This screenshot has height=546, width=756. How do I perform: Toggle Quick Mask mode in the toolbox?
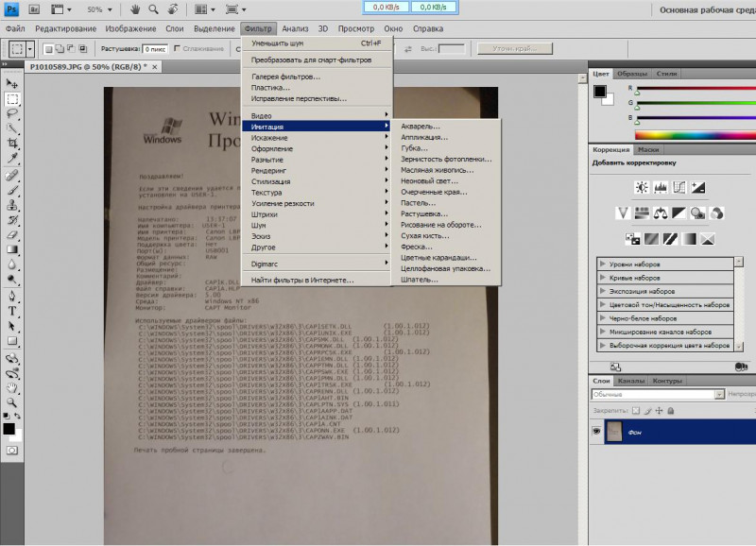coord(12,450)
